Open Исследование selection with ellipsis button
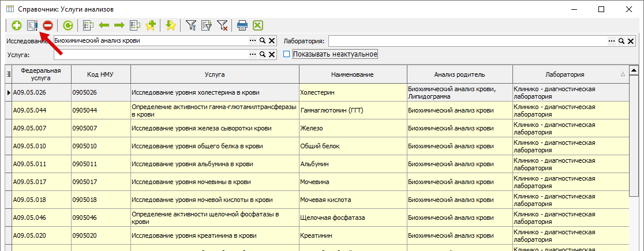Image resolution: width=644 pixels, height=251 pixels. tap(252, 41)
